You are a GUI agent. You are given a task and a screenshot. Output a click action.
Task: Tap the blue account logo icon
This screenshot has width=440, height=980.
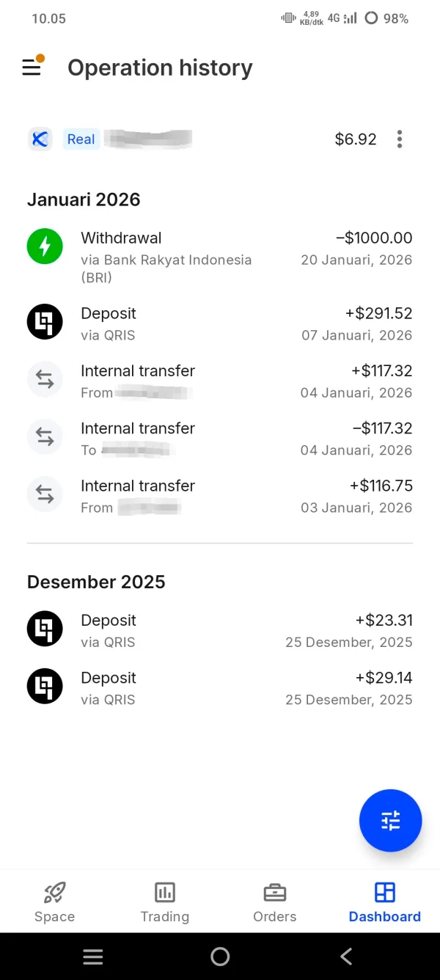point(40,139)
